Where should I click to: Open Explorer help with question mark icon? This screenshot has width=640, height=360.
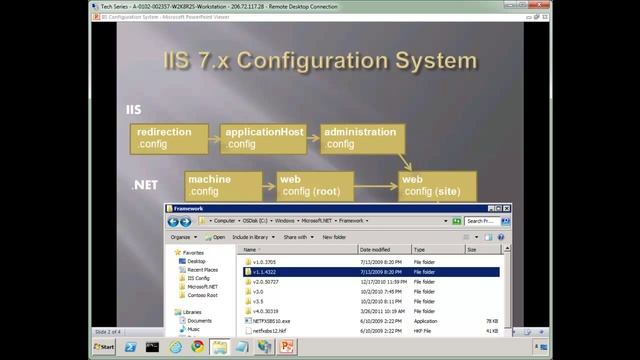pos(501,237)
